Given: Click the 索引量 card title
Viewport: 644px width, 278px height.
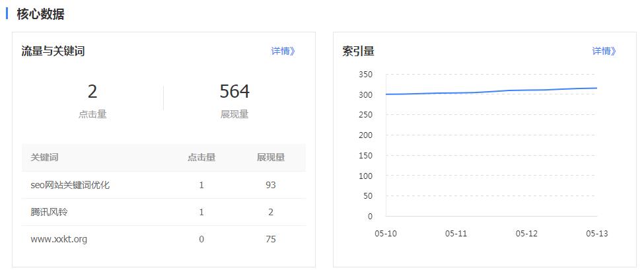Looking at the screenshot, I should click(x=358, y=51).
